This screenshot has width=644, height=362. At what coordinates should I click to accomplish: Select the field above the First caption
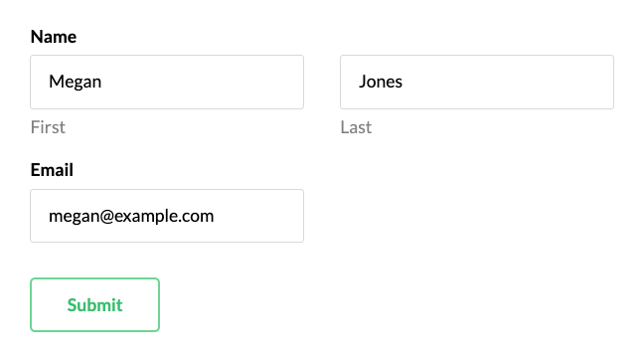167,82
